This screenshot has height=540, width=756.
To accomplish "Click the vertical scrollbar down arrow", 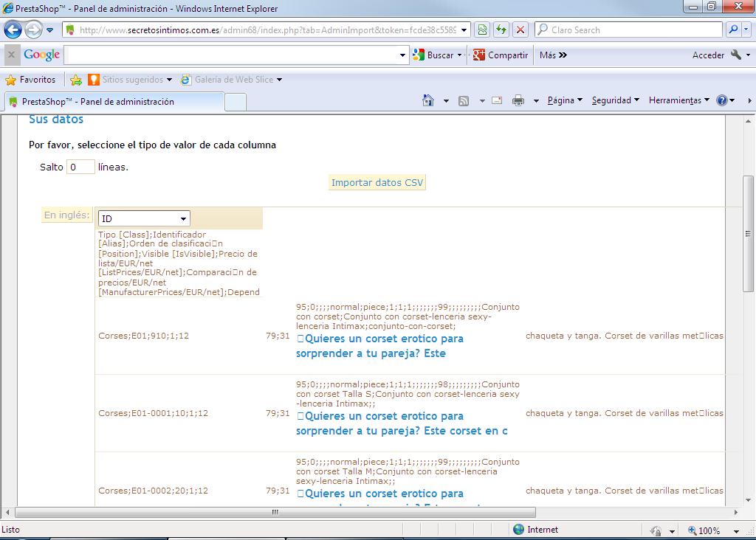I will pyautogui.click(x=749, y=500).
